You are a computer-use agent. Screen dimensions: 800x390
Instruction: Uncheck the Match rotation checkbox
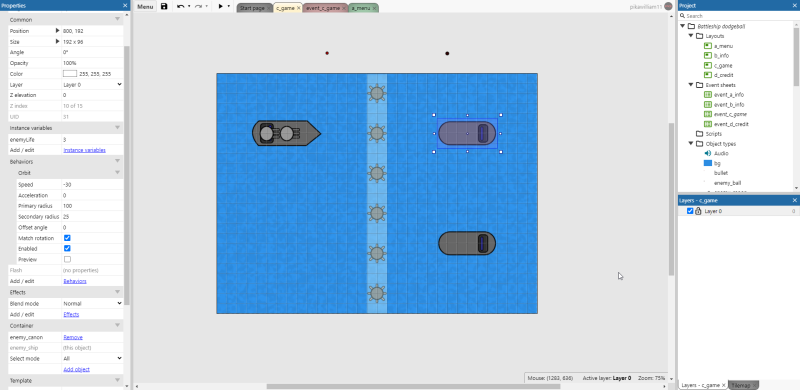[67, 238]
